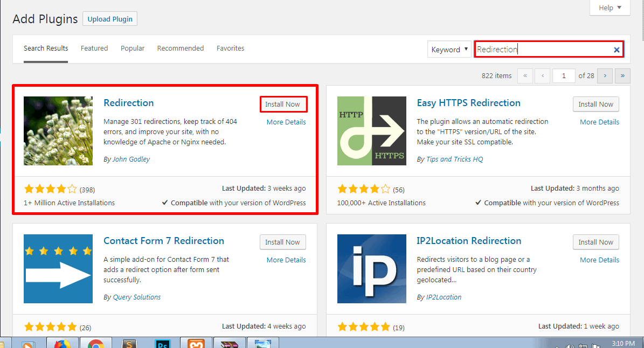This screenshot has height=348, width=644.
Task: Click the 'of 28' pages text
Action: click(586, 76)
